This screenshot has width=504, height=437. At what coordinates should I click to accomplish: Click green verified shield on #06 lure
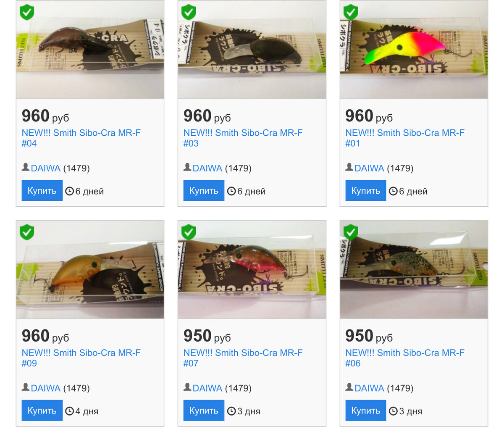pyautogui.click(x=351, y=232)
